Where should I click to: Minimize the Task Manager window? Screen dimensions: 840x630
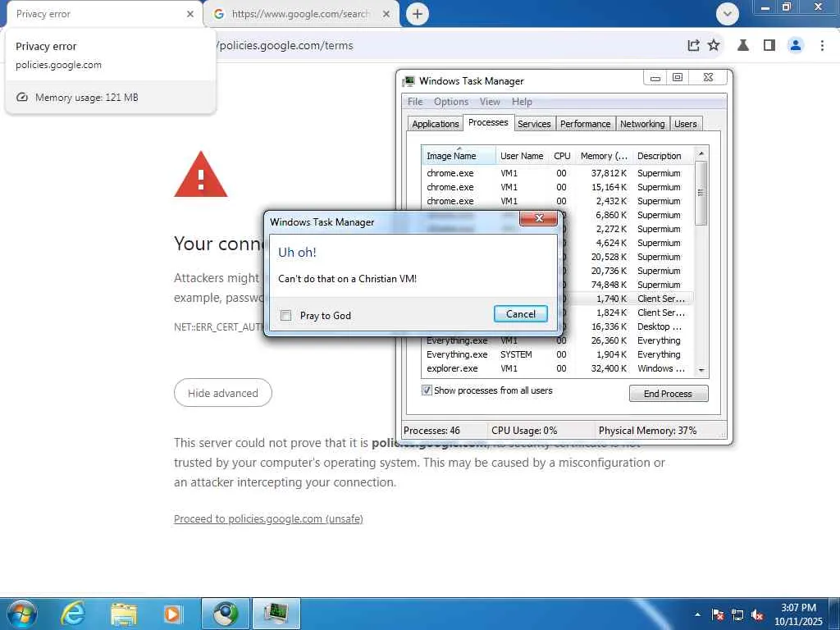click(655, 78)
